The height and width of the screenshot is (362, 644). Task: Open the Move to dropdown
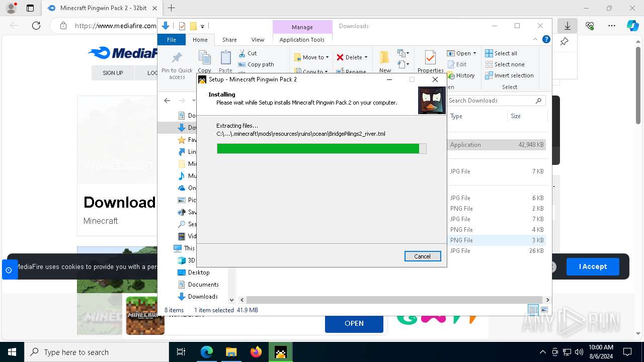(x=311, y=57)
